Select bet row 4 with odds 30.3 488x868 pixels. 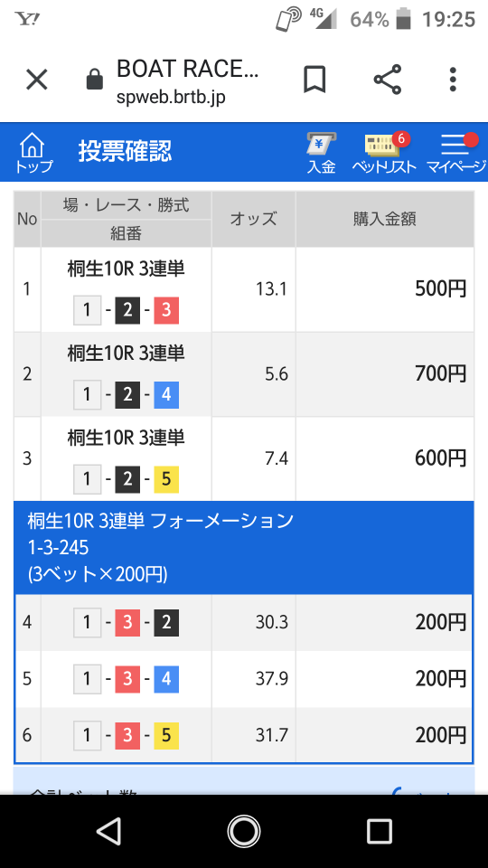click(244, 623)
